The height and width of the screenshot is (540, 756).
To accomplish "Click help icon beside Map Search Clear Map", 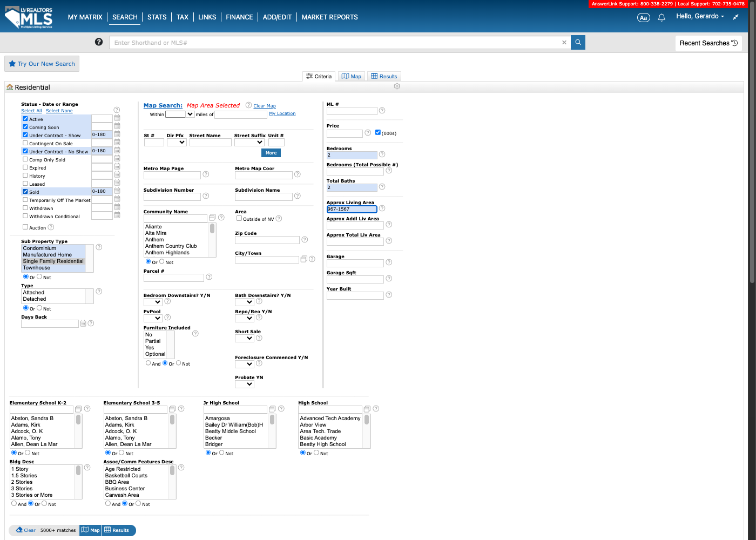I will pyautogui.click(x=248, y=105).
